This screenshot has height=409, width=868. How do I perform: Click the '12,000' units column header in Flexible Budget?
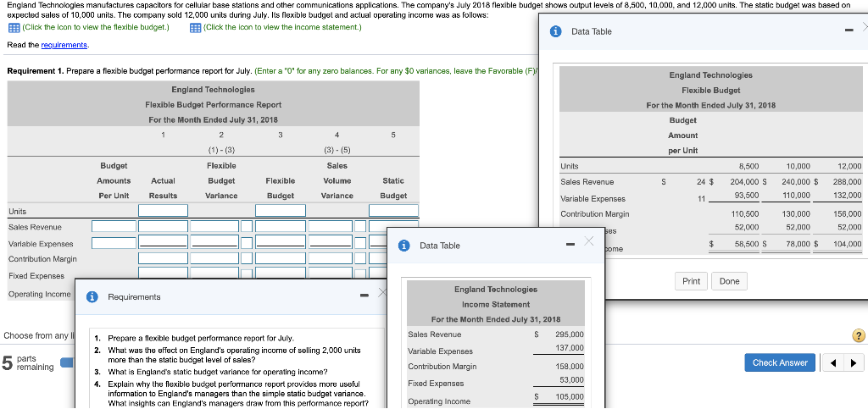849,166
